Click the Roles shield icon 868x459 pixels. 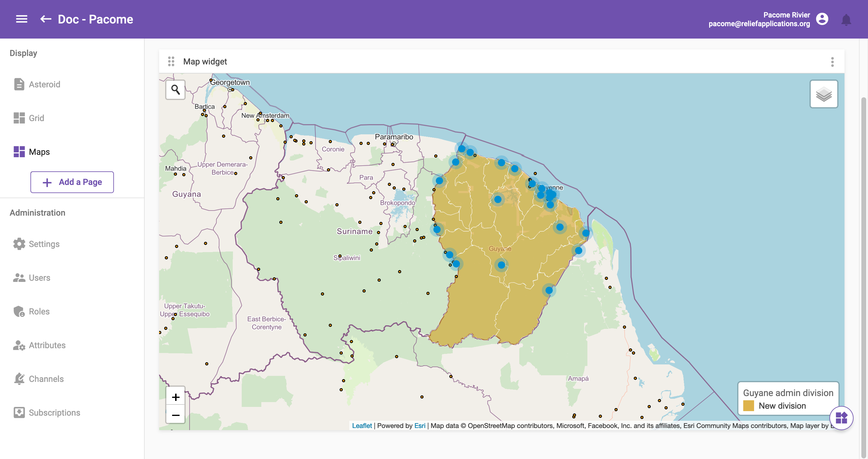pyautogui.click(x=19, y=311)
